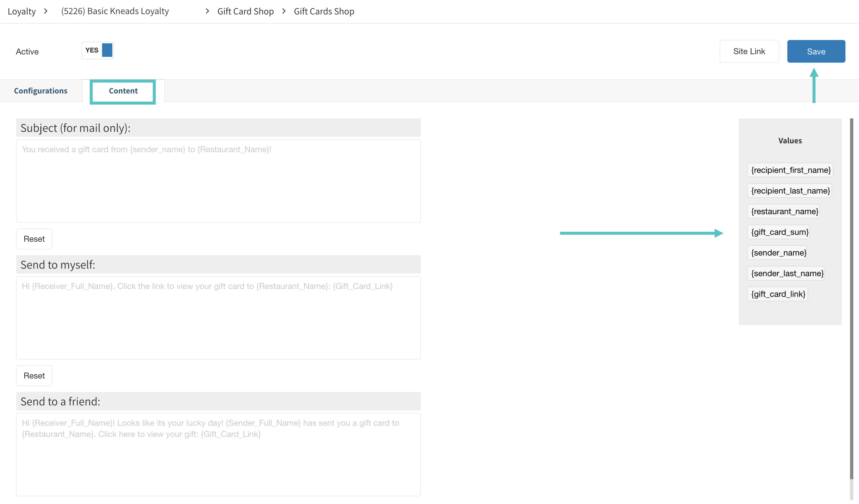Insert the {recipient_first_name} value tag

790,170
